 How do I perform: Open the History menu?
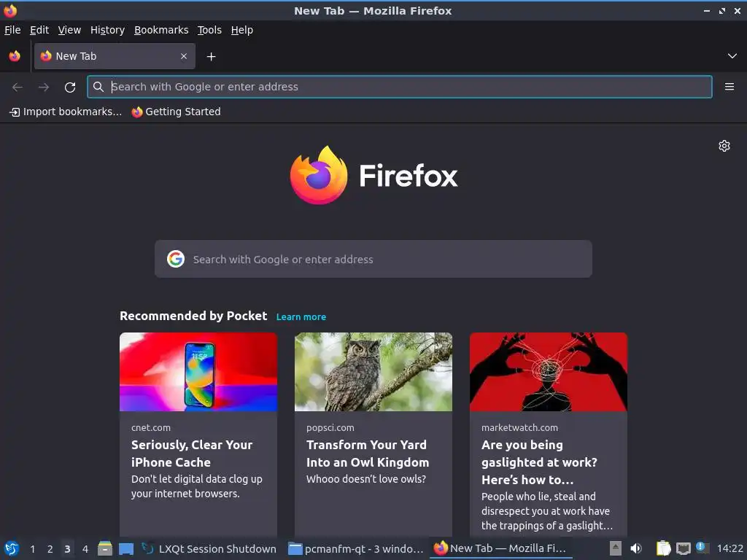click(108, 30)
